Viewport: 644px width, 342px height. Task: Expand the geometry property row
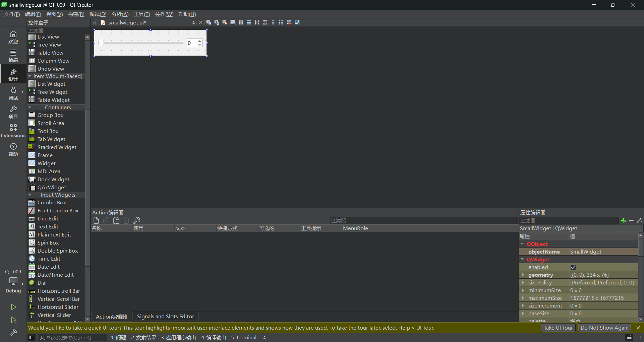523,275
